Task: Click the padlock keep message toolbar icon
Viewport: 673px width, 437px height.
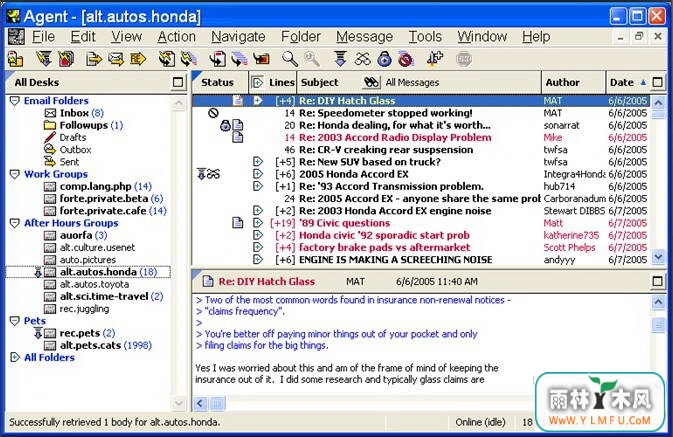Action: [385, 59]
